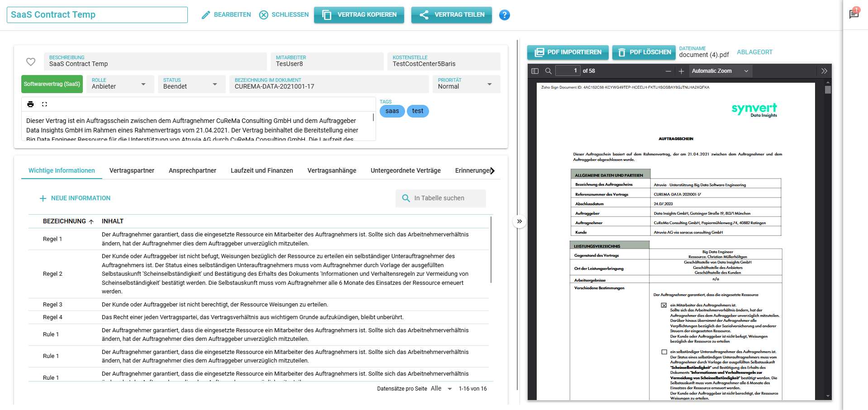Open the notifications chat icon
This screenshot has width=868, height=410.
click(854, 14)
